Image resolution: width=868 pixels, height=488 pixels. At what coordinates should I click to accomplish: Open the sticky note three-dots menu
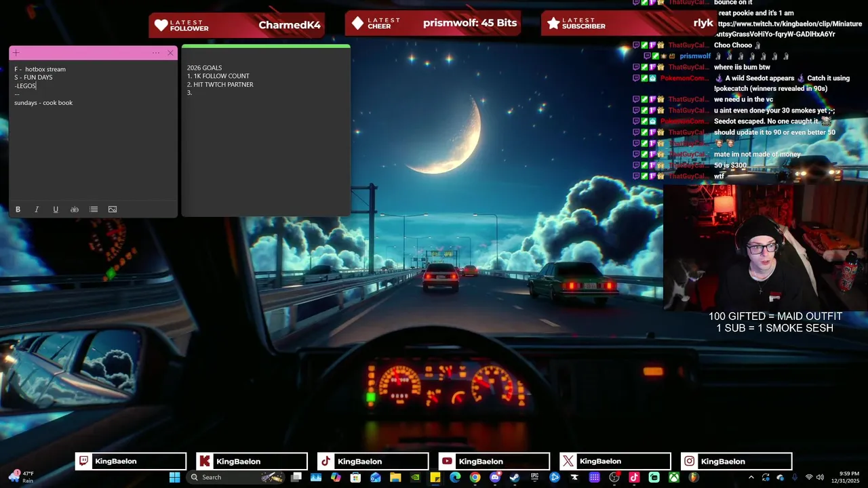(156, 53)
